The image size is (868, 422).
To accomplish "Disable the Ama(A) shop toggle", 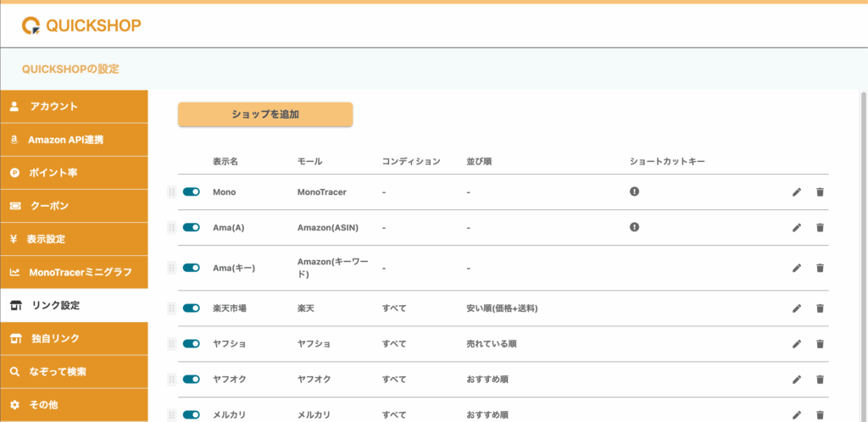I will pos(191,227).
